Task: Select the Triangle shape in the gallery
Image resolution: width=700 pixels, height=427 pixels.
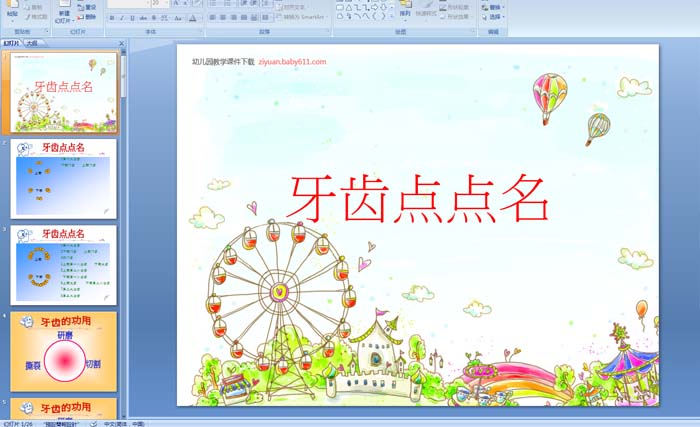Action: point(349,8)
